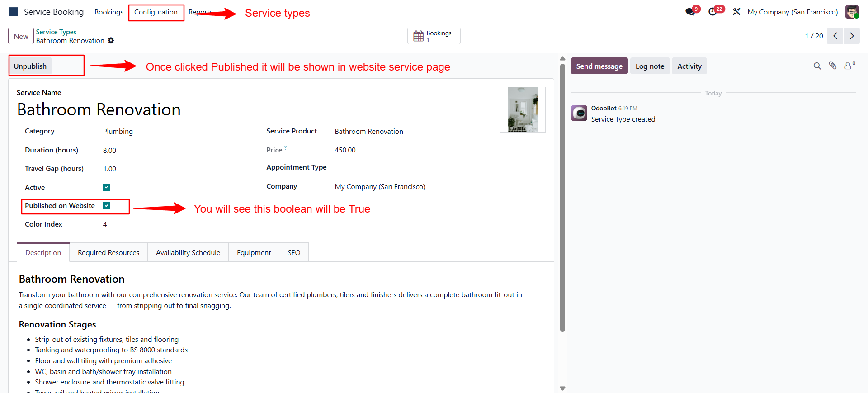
Task: Show followers icon in chatter
Action: click(849, 66)
